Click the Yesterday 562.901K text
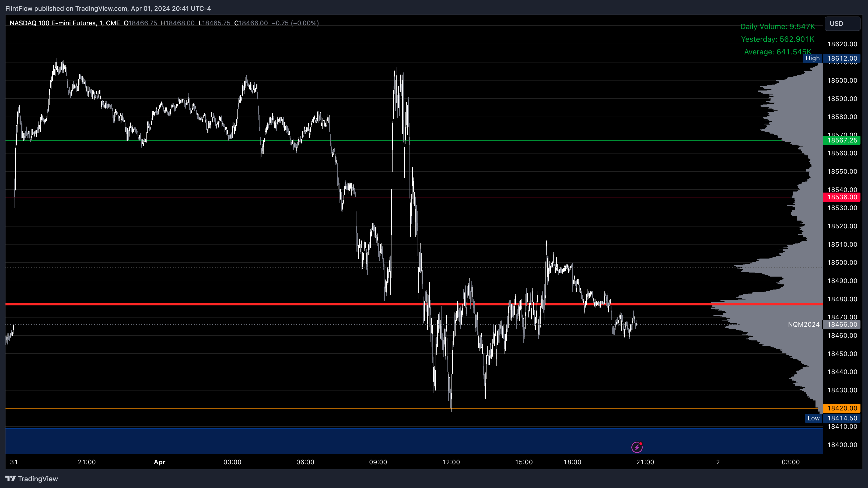This screenshot has height=488, width=868. [x=778, y=39]
